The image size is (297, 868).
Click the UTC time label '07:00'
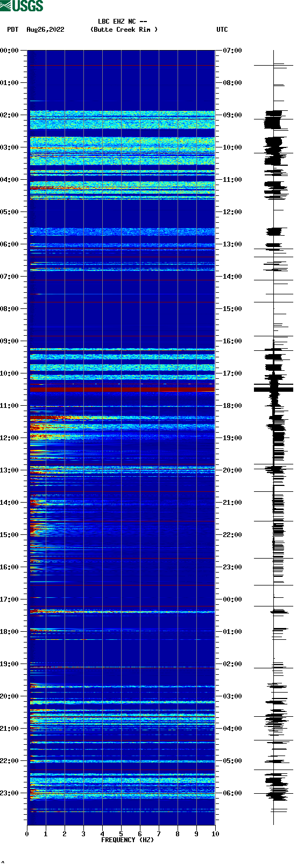232,51
